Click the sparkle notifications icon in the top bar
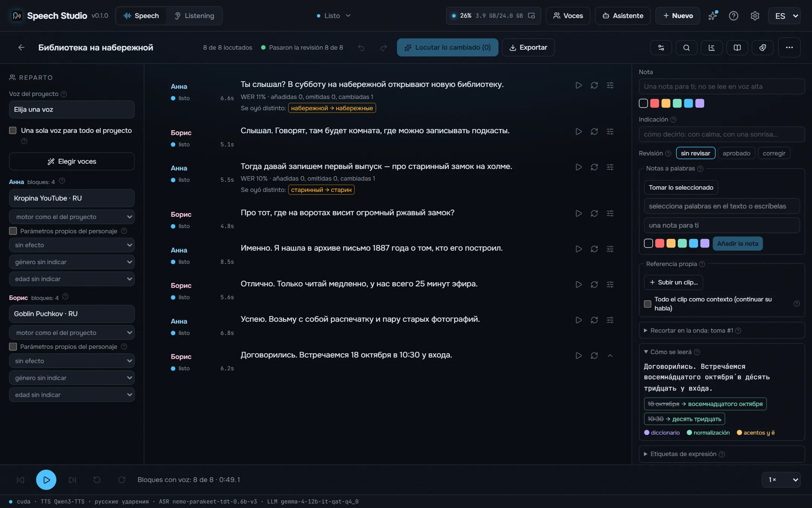 coord(713,16)
